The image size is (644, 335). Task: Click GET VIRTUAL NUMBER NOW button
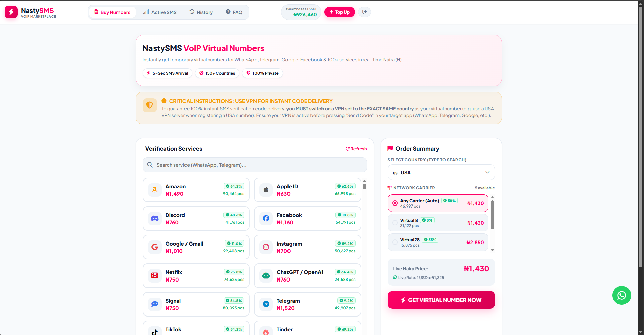pyautogui.click(x=441, y=300)
